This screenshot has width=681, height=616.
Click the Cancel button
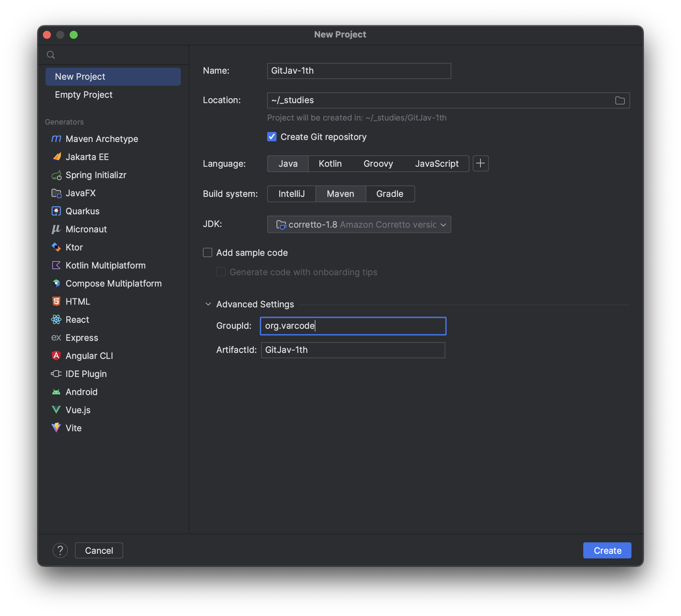99,550
